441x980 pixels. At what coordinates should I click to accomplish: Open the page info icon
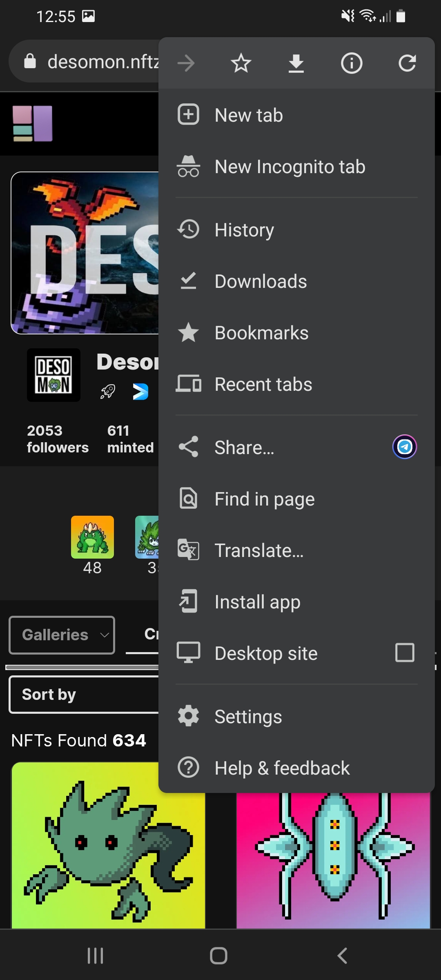coord(351,63)
